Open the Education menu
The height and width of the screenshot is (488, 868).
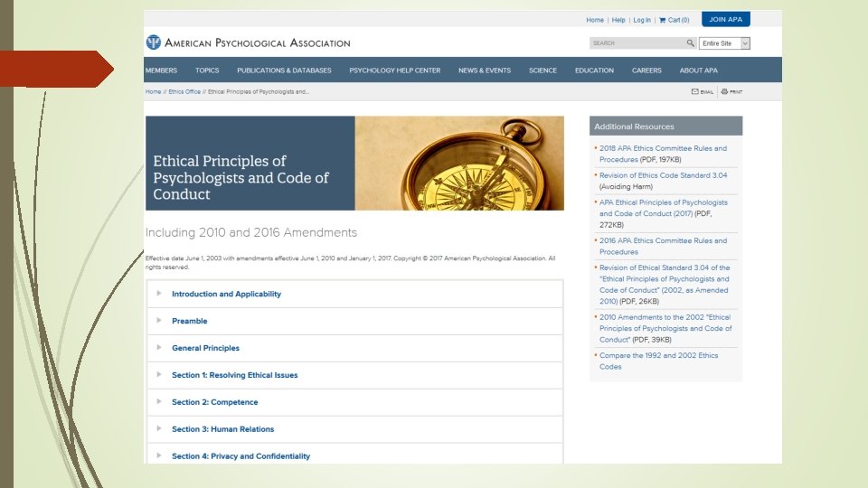tap(594, 70)
